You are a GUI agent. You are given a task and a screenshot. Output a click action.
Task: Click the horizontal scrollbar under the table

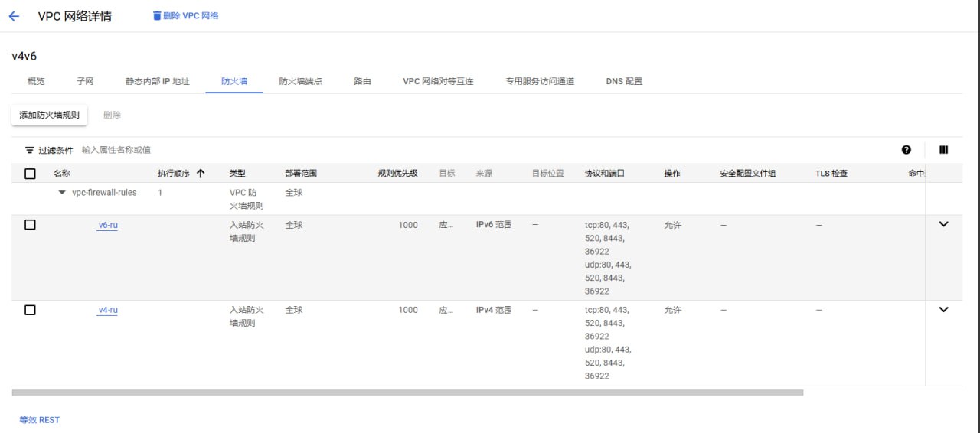(407, 392)
